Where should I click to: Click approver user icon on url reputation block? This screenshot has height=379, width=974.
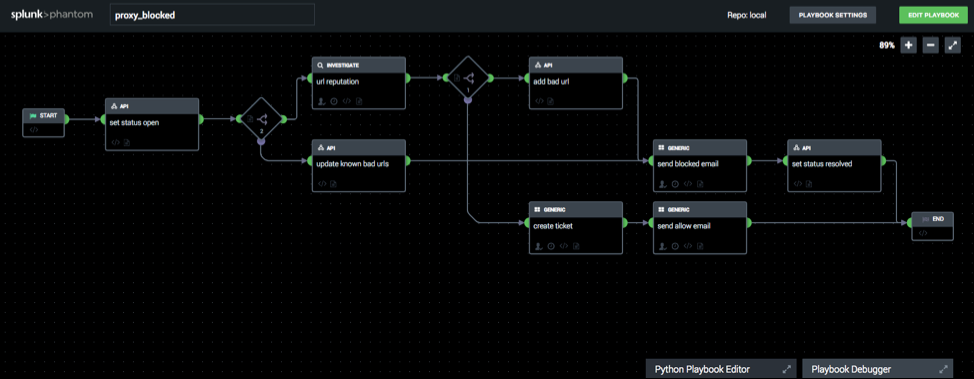pyautogui.click(x=322, y=101)
